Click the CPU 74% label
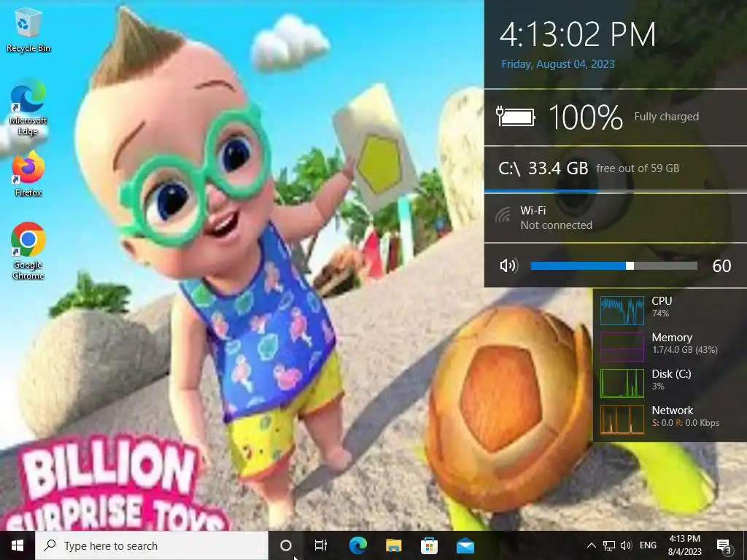Viewport: 747px width, 560px height. click(662, 307)
